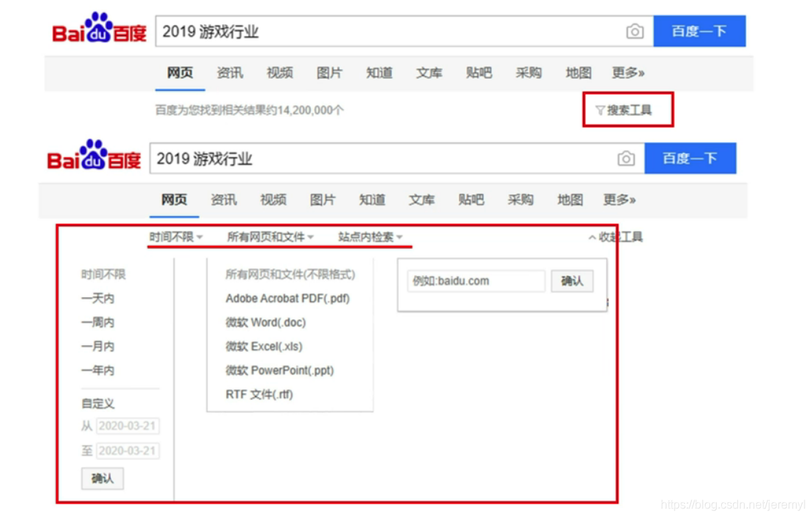Click result count text 约14,200,000个

(x=304, y=110)
